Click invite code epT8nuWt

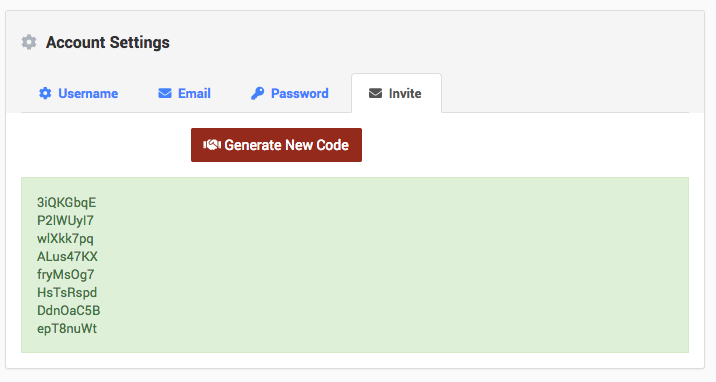(x=67, y=329)
